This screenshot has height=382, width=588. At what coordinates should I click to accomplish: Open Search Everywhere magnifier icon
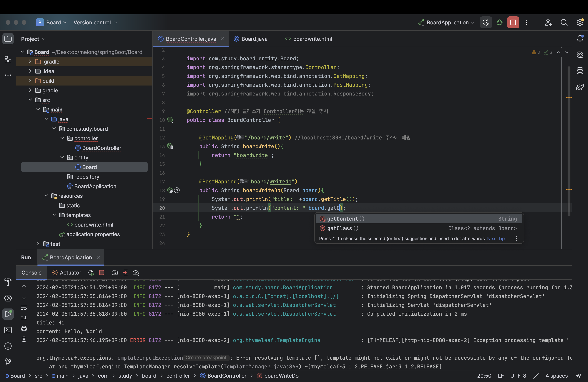point(564,22)
